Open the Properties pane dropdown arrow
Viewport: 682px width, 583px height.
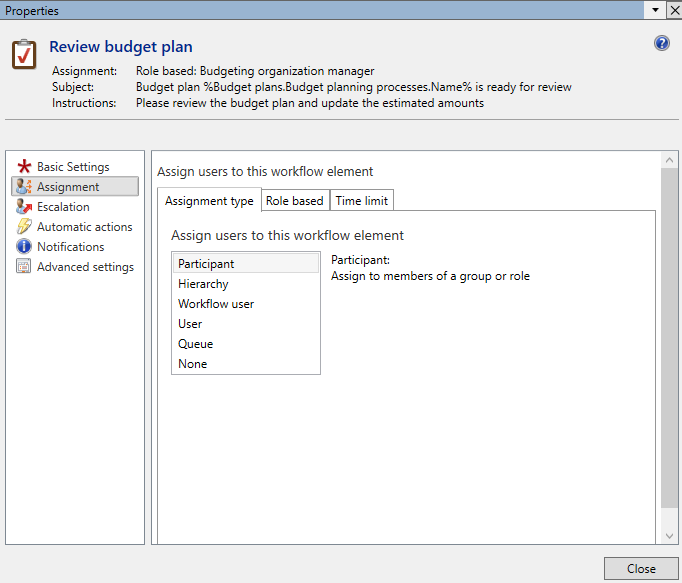click(x=655, y=9)
